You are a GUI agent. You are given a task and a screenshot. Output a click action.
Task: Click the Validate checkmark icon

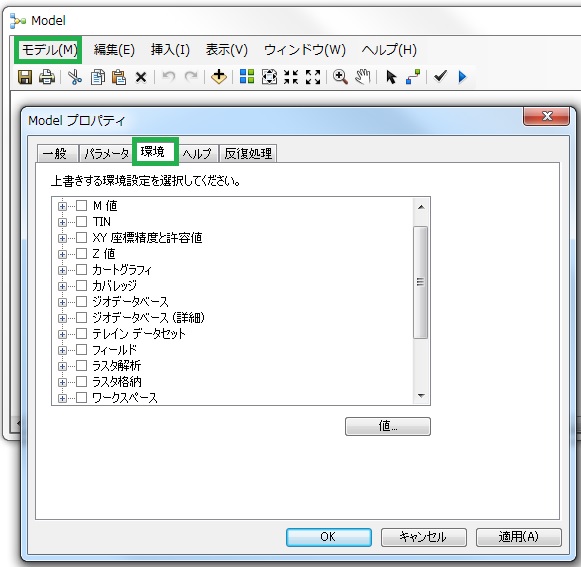coord(440,77)
